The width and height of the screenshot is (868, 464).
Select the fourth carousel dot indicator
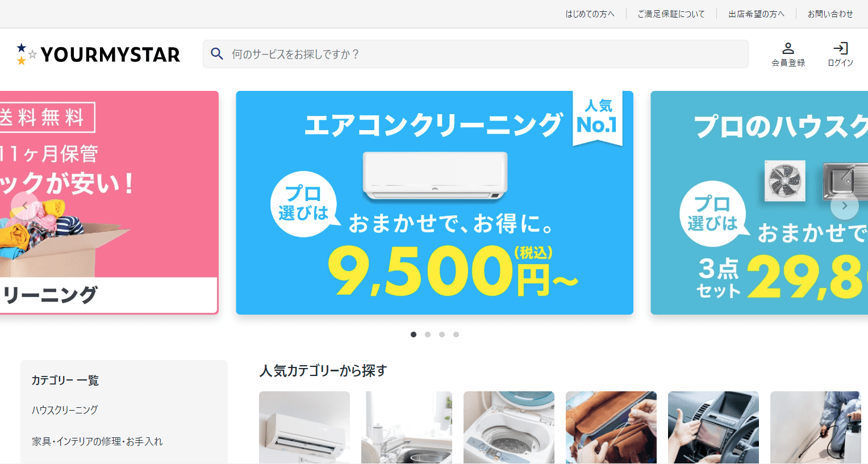coord(456,335)
